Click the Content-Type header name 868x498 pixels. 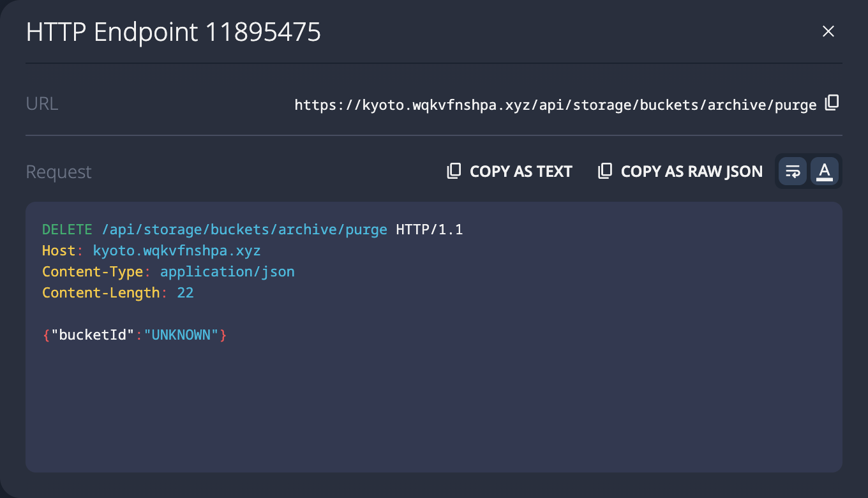click(x=93, y=272)
